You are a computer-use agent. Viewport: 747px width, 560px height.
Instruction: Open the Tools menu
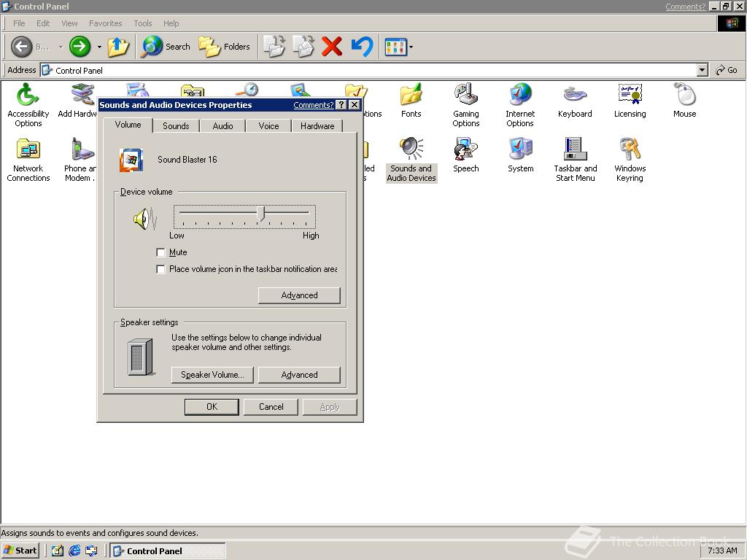pos(142,23)
